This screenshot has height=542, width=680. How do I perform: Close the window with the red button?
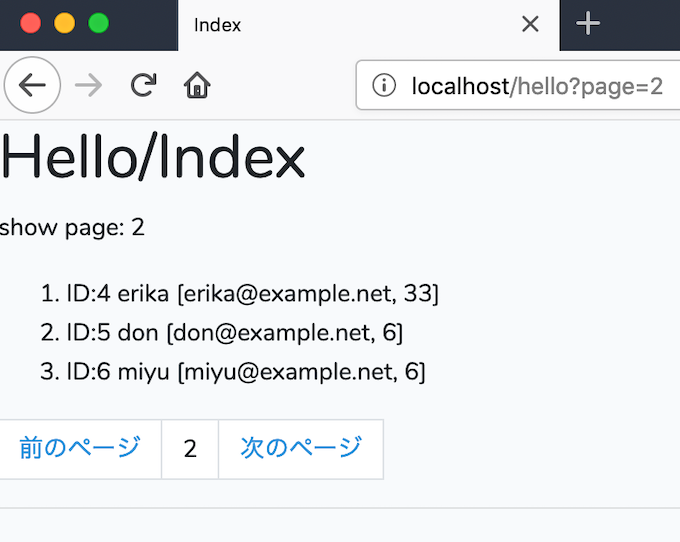[x=30, y=23]
